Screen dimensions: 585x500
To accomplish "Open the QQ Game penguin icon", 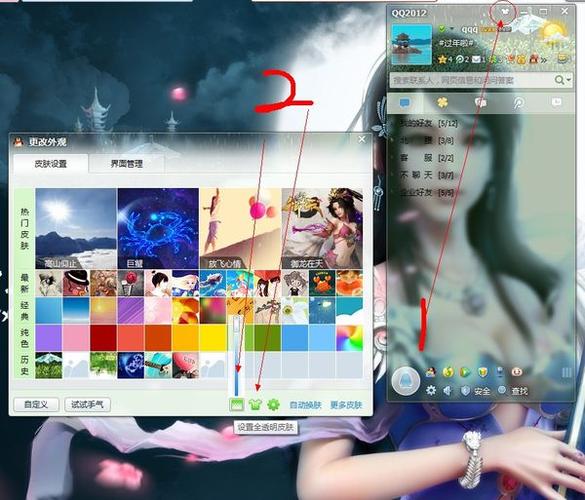I will pyautogui.click(x=431, y=372).
